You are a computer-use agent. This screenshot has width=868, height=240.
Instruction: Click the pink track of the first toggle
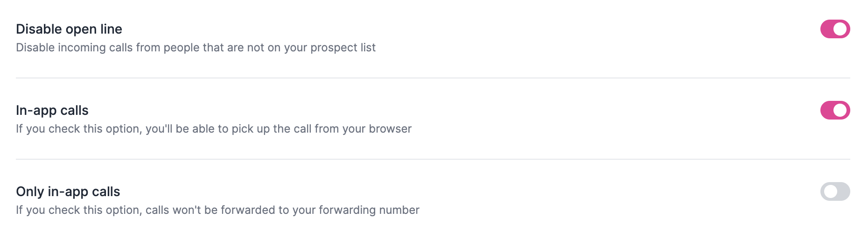[x=827, y=29]
